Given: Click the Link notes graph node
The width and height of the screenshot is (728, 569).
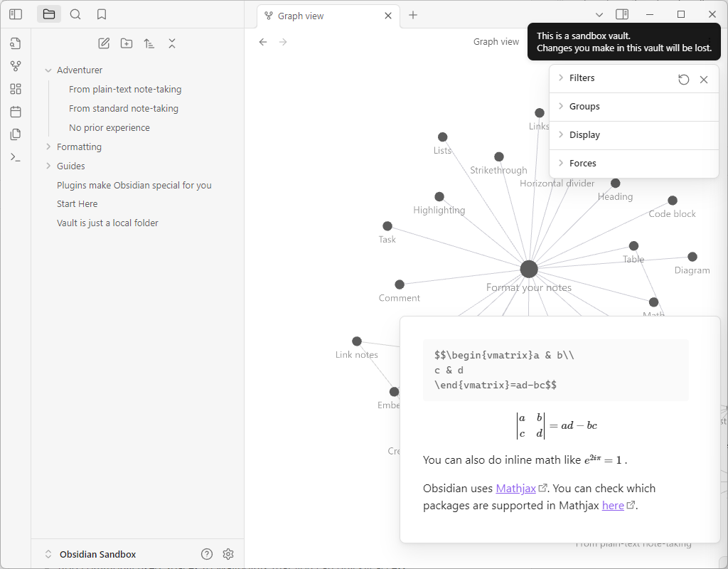Looking at the screenshot, I should (357, 341).
